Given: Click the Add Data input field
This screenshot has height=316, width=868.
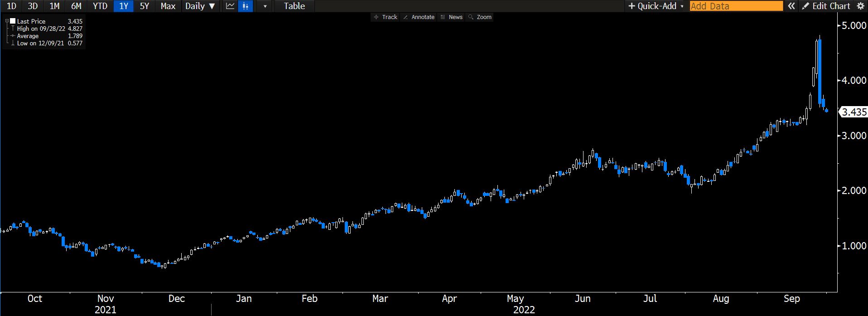Looking at the screenshot, I should click(736, 6).
